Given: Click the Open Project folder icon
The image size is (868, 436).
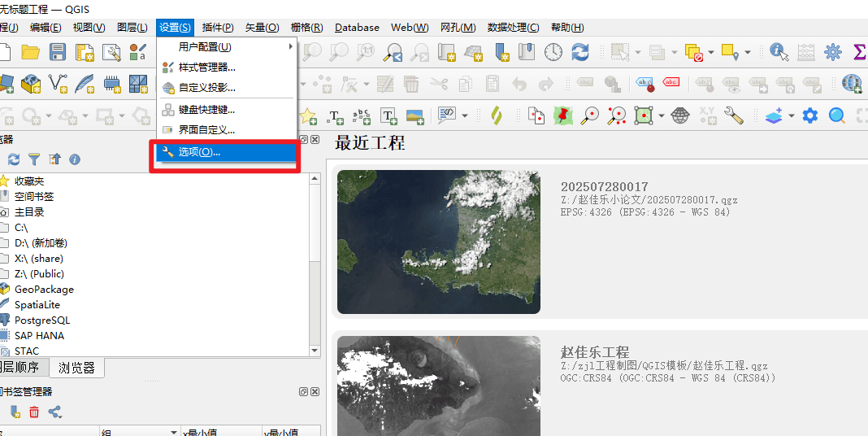Looking at the screenshot, I should point(30,52).
